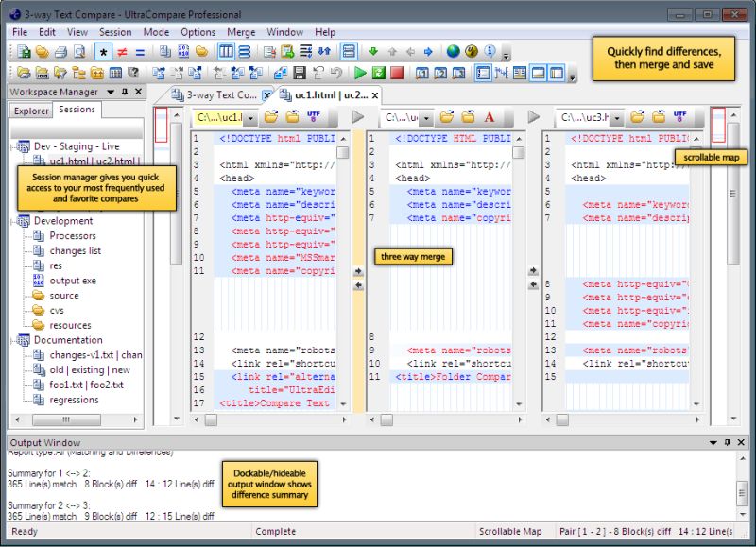
Task: Open the Mode menu
Action: 156,32
